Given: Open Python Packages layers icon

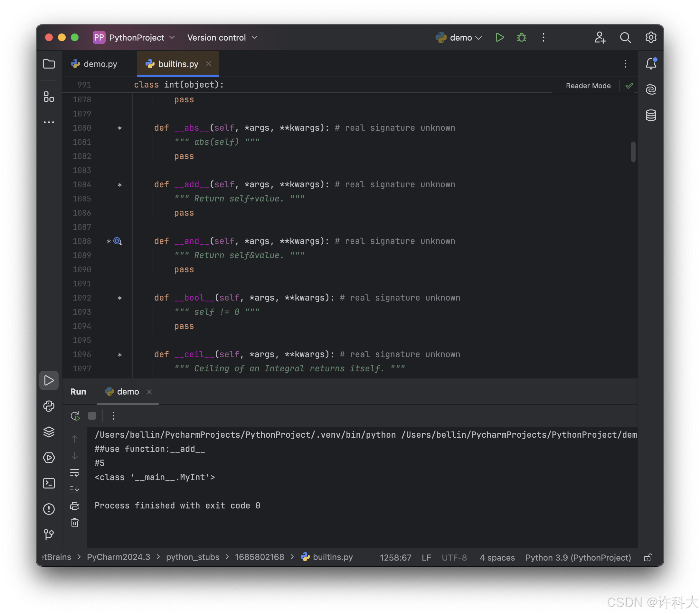Looking at the screenshot, I should [x=49, y=432].
